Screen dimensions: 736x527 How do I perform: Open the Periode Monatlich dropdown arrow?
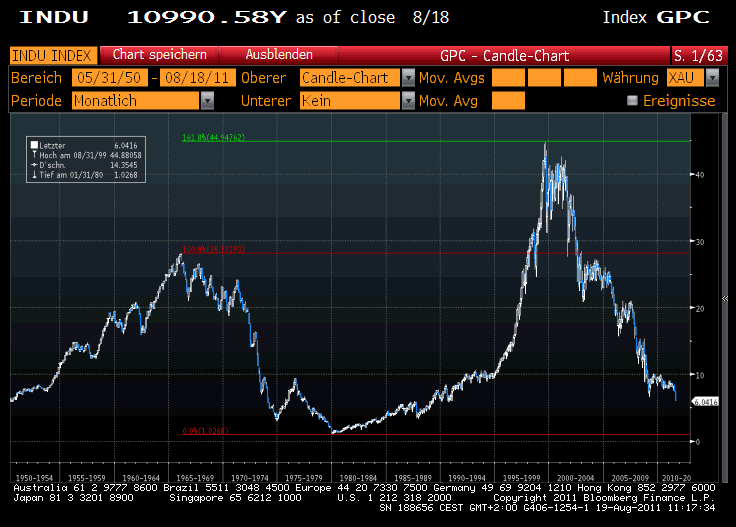coord(207,100)
